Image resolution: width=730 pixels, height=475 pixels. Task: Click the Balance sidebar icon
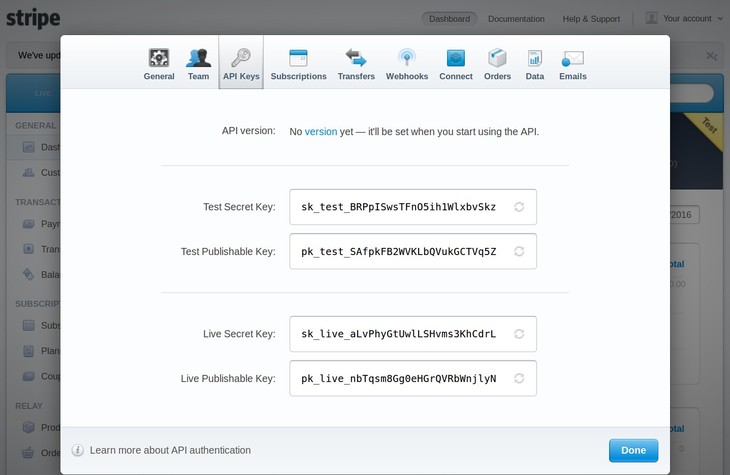(28, 274)
